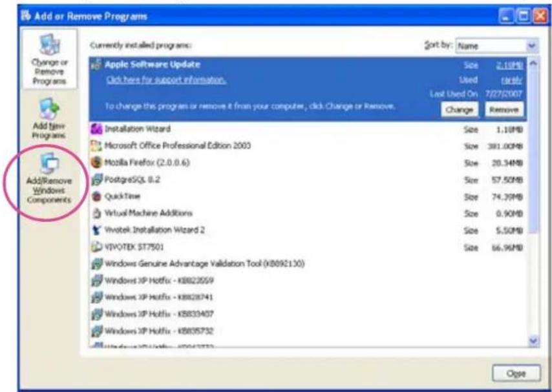Screen dimensions: 552x392
Task: Click the program list scrollbar thumb
Action: click(x=533, y=151)
